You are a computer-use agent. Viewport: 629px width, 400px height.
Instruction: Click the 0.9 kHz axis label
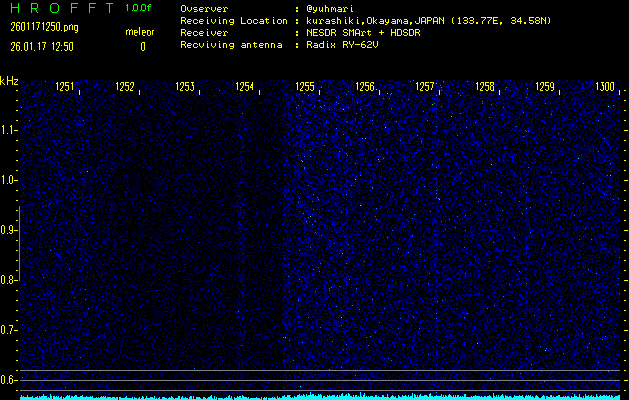[x=7, y=230]
